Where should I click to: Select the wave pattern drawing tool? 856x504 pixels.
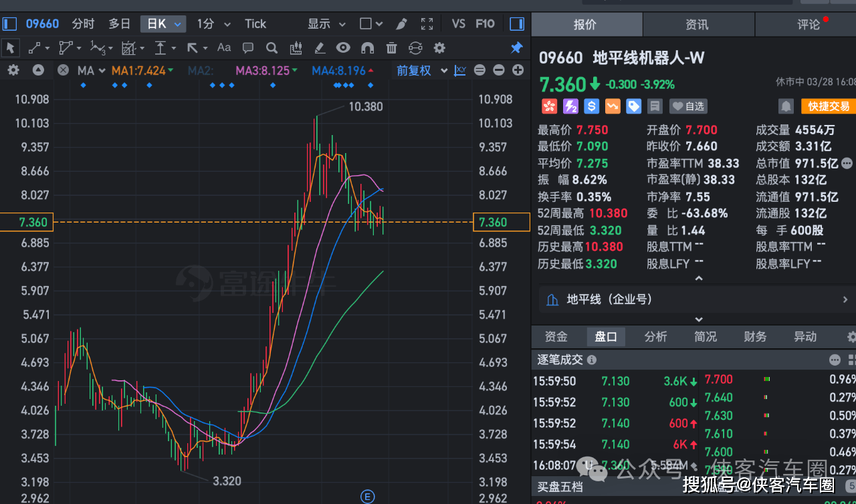[98, 48]
